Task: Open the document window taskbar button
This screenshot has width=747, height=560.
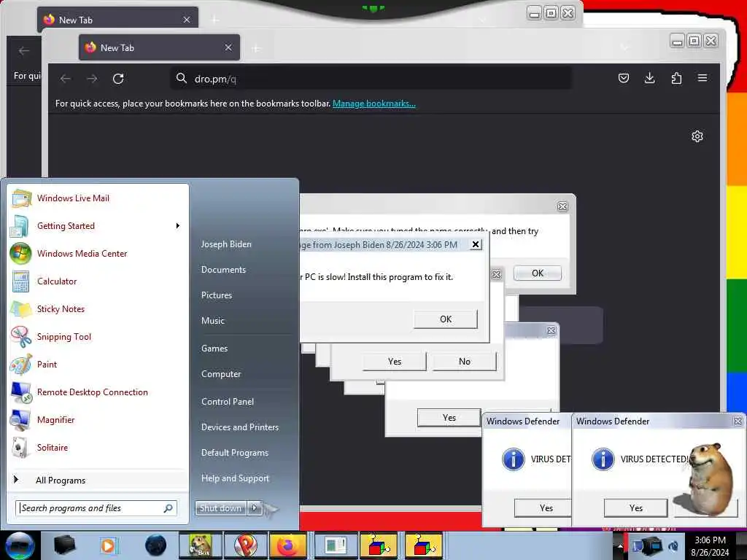Action: (x=336, y=545)
